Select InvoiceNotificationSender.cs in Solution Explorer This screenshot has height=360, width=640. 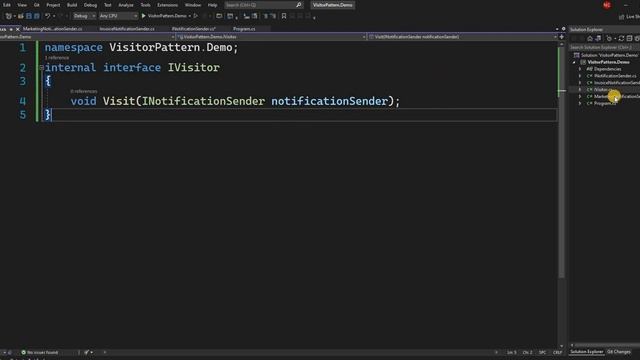pyautogui.click(x=616, y=83)
